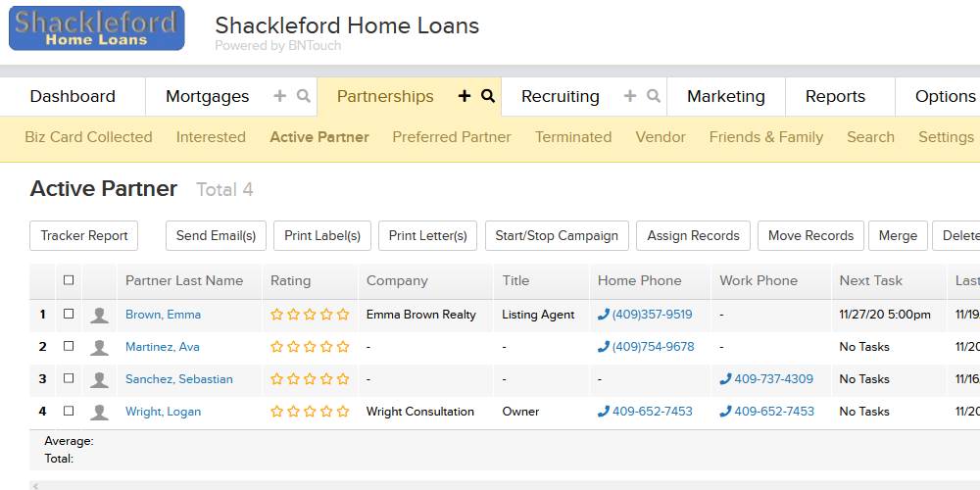Check the box for Martinez, Ava row
This screenshot has height=490, width=980.
[x=69, y=346]
